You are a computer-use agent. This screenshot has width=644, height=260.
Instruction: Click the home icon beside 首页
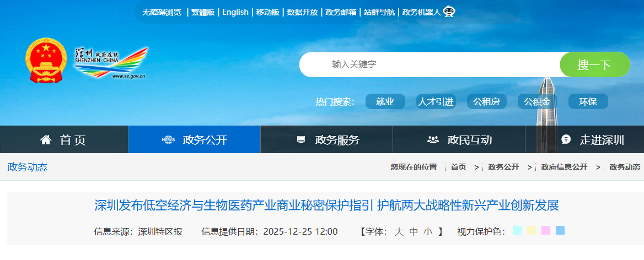click(46, 140)
